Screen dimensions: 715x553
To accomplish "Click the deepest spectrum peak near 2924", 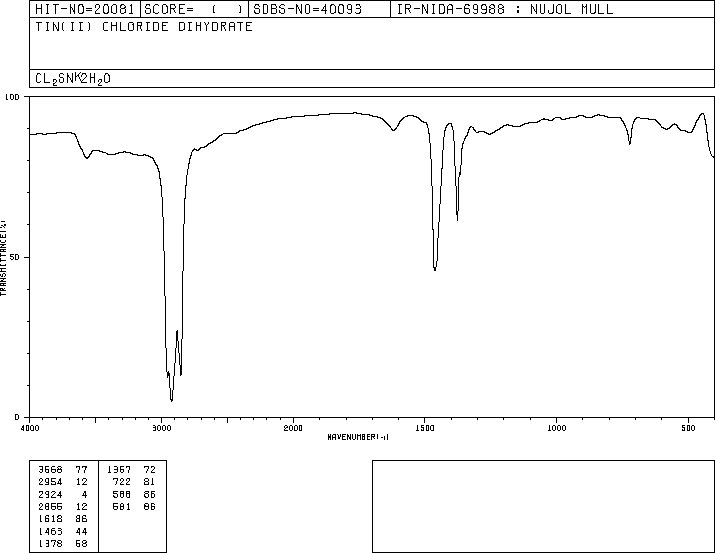I will (x=171, y=400).
